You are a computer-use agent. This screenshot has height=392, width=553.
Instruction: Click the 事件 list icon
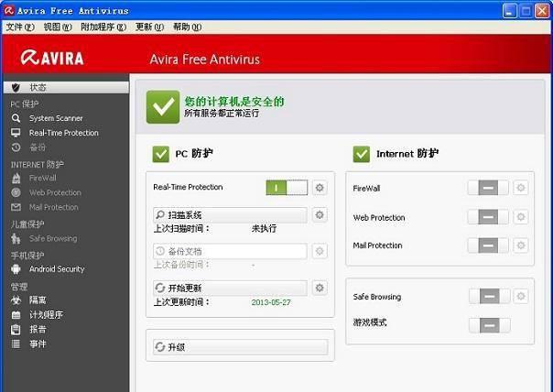click(16, 344)
